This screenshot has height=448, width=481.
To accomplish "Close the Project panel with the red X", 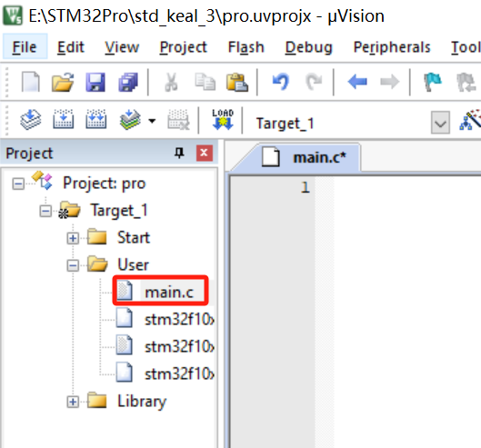I will click(205, 153).
